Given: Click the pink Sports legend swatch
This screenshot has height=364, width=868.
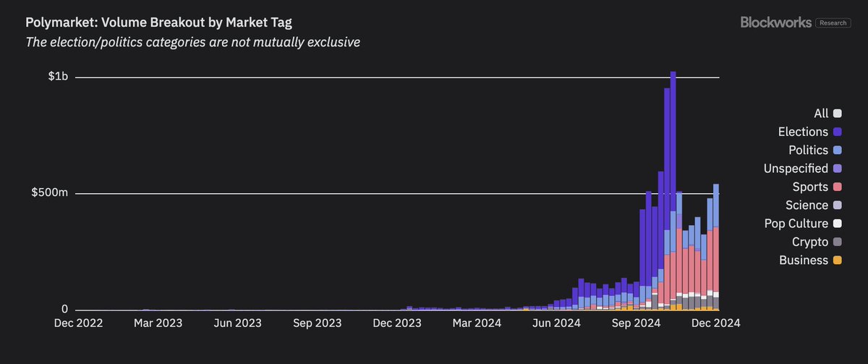Looking at the screenshot, I should click(838, 187).
